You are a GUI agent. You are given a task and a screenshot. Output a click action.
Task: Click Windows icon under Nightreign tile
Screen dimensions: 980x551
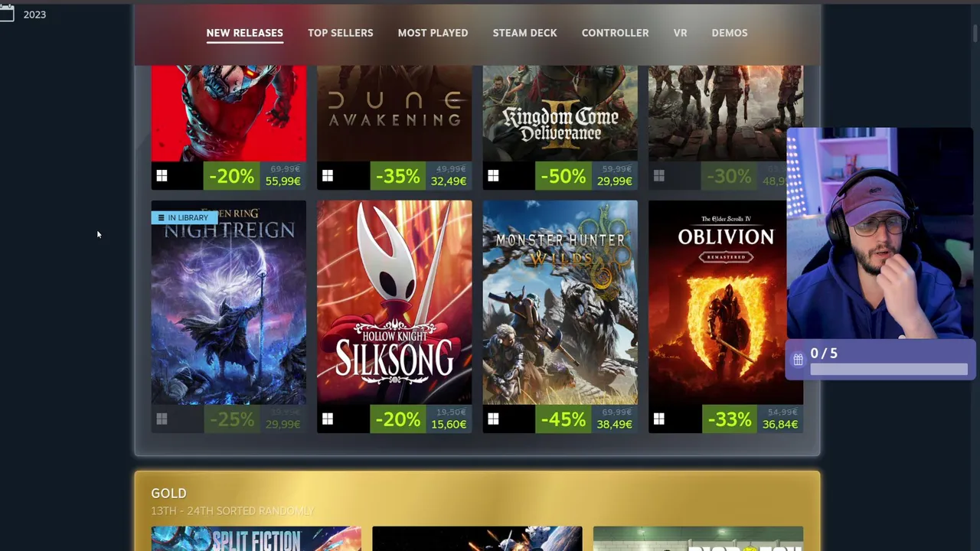(x=162, y=419)
